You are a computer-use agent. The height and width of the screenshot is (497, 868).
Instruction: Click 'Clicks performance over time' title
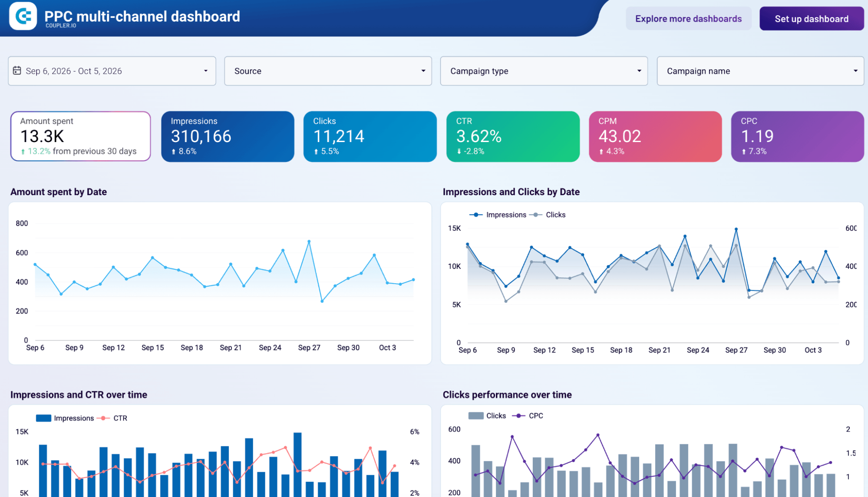click(507, 394)
